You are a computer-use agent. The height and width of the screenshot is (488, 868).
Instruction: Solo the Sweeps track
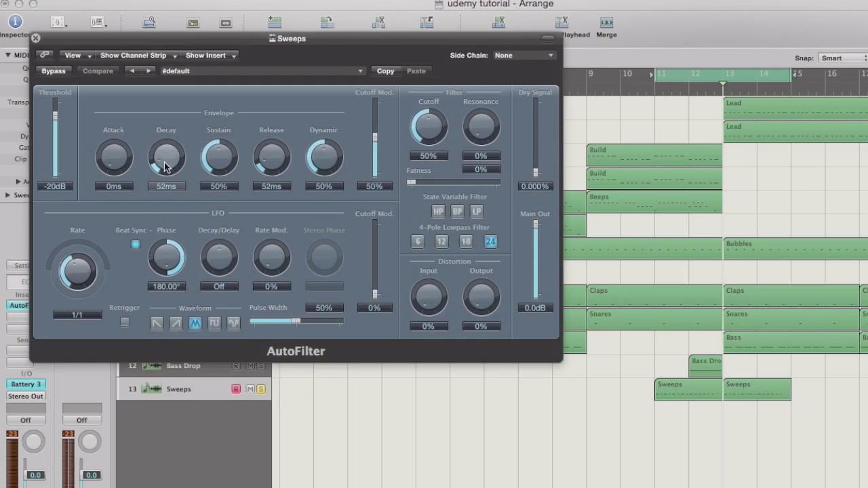click(x=260, y=388)
